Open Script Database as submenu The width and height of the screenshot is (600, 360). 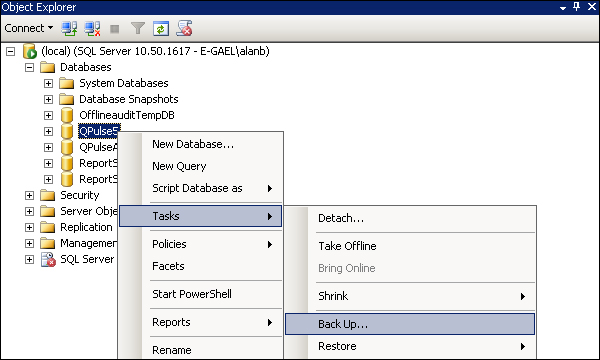[201, 188]
